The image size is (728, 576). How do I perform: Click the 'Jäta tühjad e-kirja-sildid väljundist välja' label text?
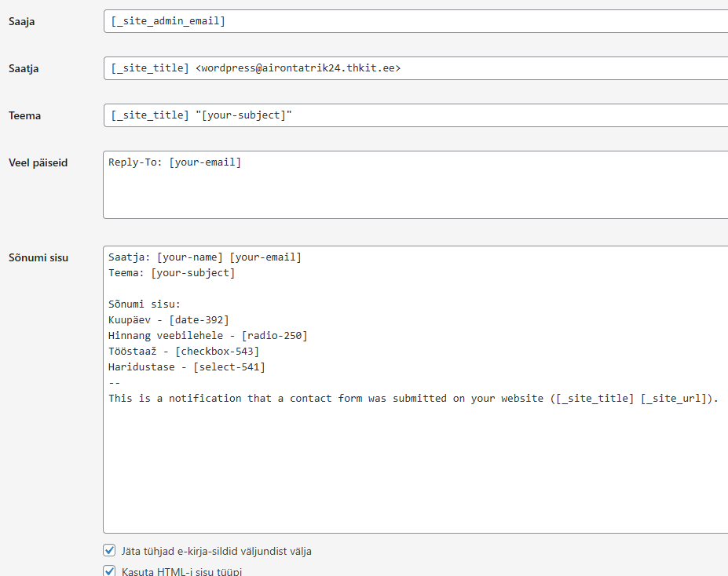[x=216, y=552]
